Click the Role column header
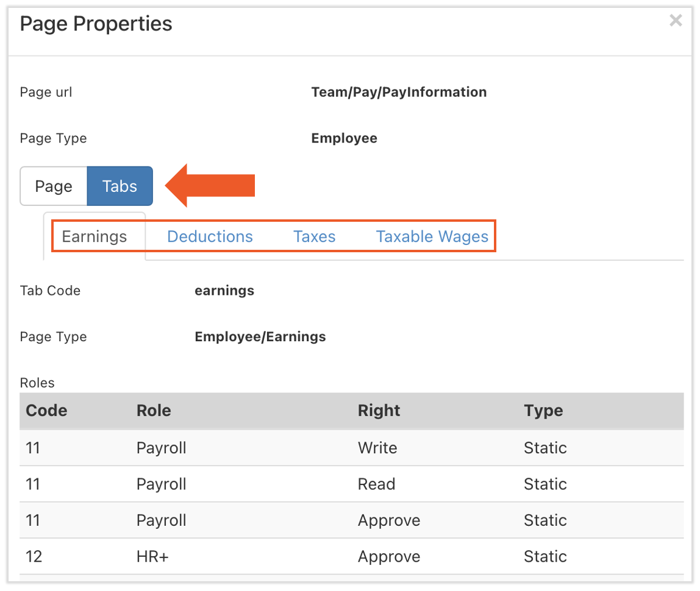This screenshot has height=591, width=700. click(154, 411)
